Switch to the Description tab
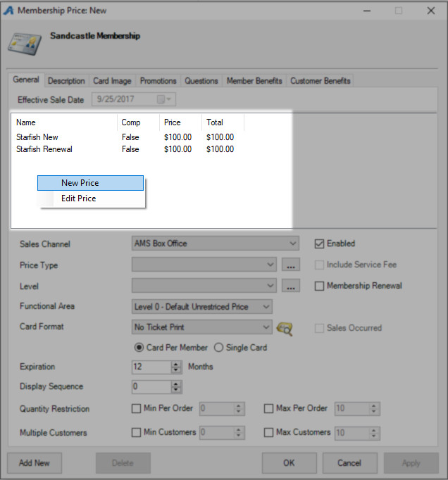This screenshot has height=480, width=448. [66, 81]
